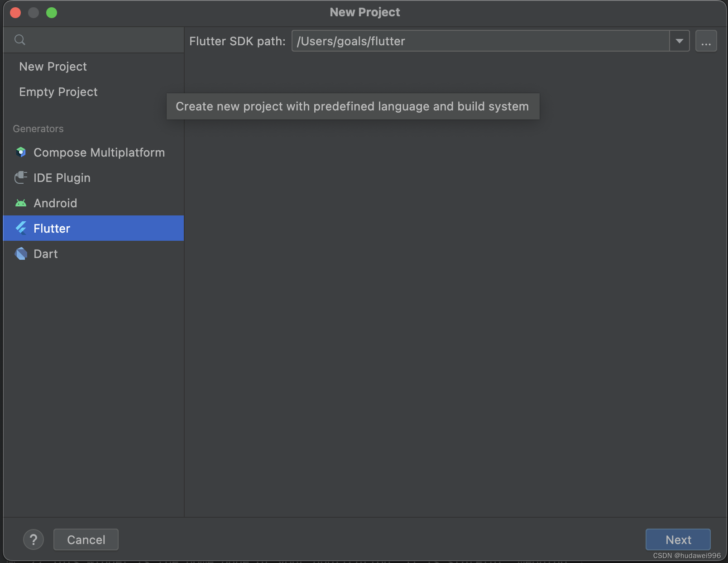Select Compose Multiplatform generator entry
The height and width of the screenshot is (563, 728).
(x=99, y=152)
